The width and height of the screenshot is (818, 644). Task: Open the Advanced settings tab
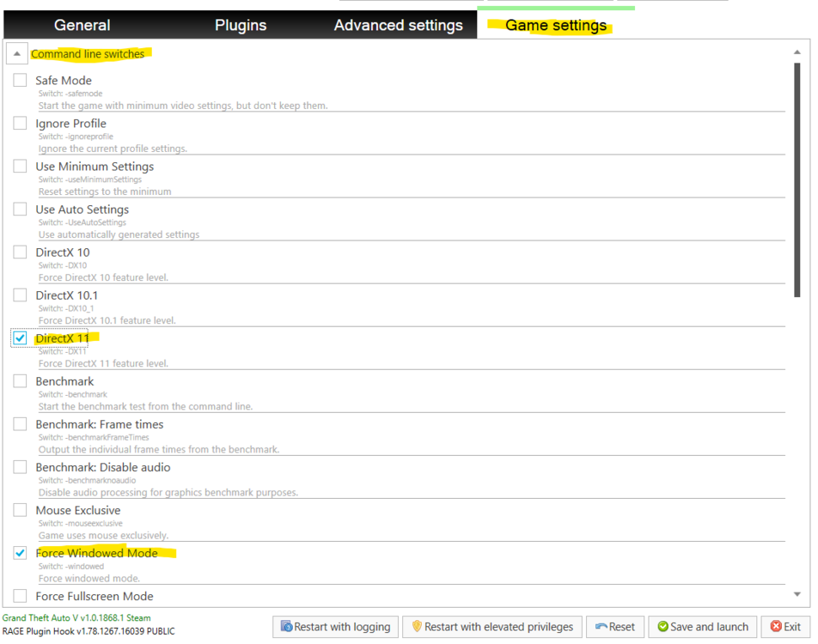point(398,25)
